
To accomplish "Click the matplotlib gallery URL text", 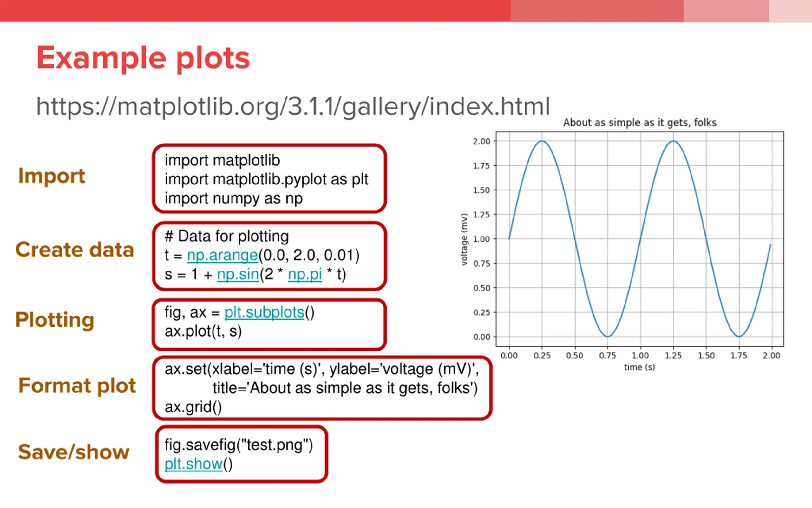I will (x=293, y=107).
